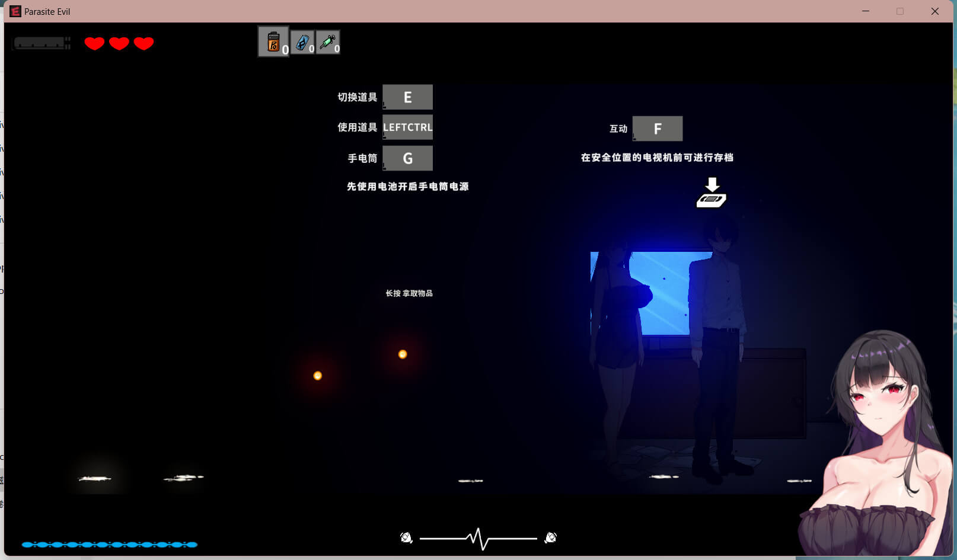Click the left speaker icon beside the heartbeat line
The image size is (957, 560).
coord(406,537)
